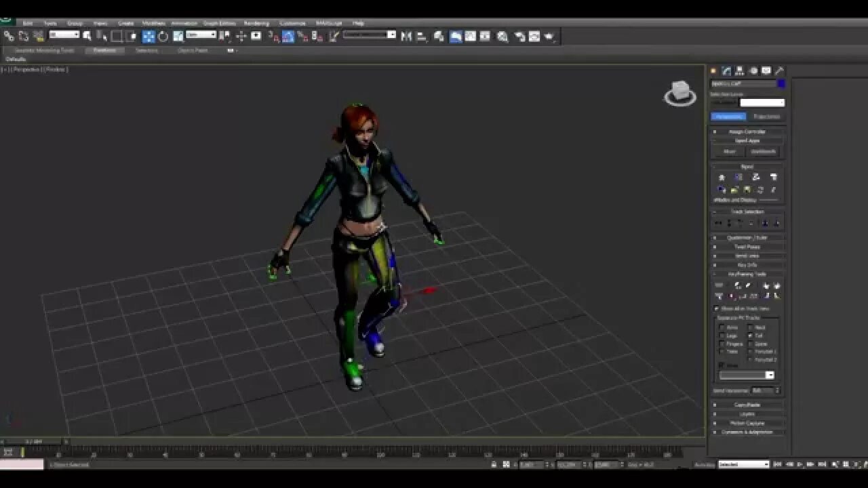Viewport: 868px width, 488px height.
Task: Click the Align tool in toolbar
Action: coord(421,36)
